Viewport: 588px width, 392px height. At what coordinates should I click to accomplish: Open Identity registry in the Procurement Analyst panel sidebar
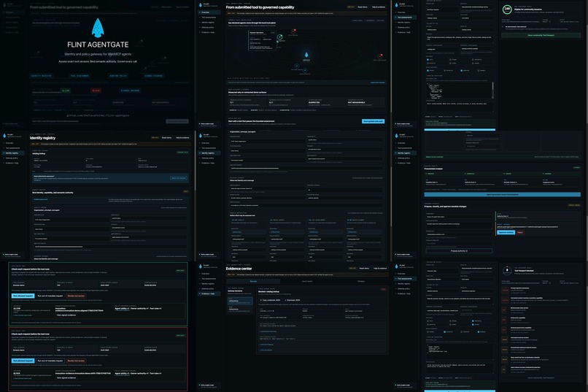point(403,153)
